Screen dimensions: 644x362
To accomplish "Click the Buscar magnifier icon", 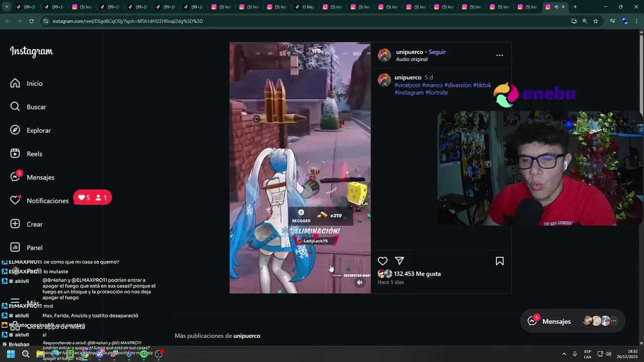I will point(15,107).
